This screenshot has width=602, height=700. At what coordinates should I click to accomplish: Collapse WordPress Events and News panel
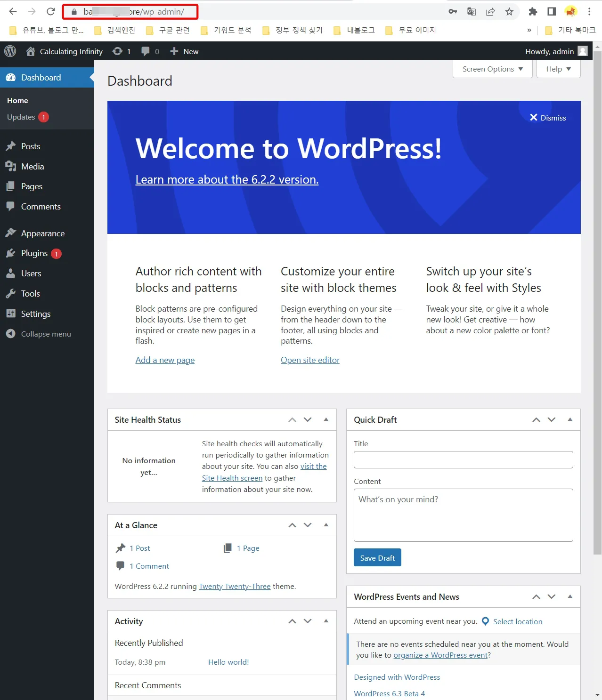(x=570, y=596)
